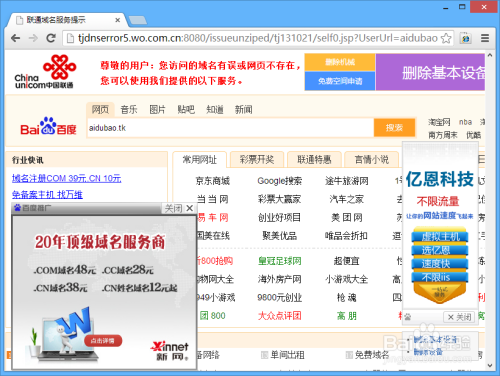This screenshot has height=376, width=500.
Task: Click the blue 免费空间申请 banner button
Action: pos(340,81)
